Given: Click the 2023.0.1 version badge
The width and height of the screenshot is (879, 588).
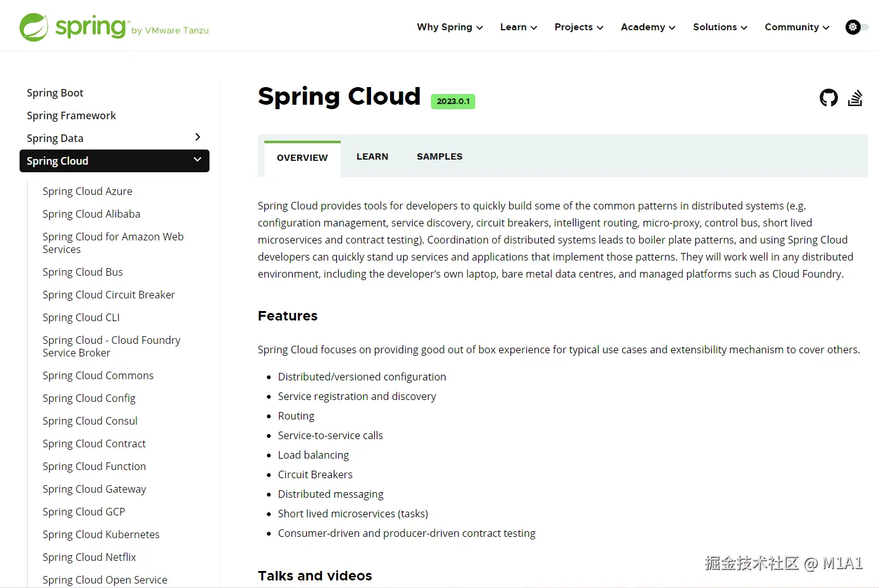Looking at the screenshot, I should (453, 102).
